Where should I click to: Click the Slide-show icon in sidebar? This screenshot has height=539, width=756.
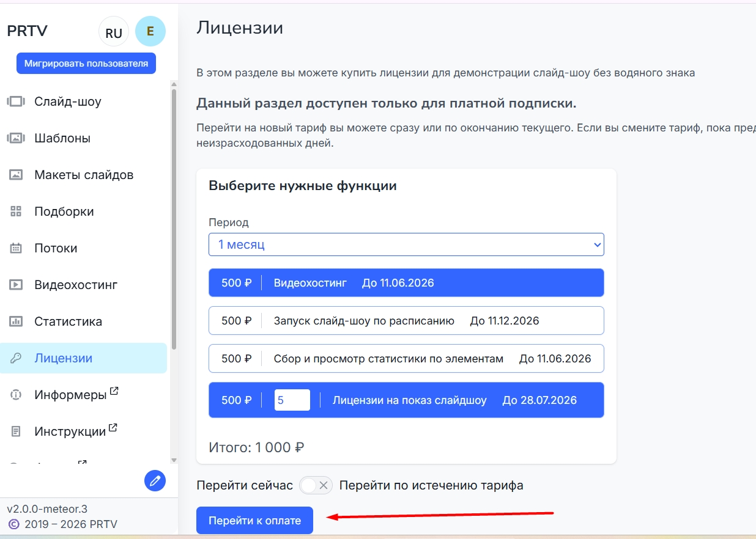[16, 101]
